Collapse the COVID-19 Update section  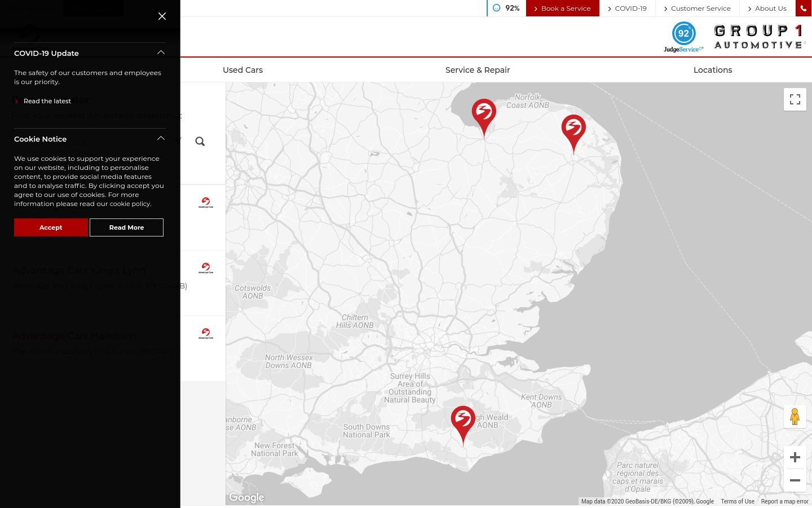(x=161, y=52)
